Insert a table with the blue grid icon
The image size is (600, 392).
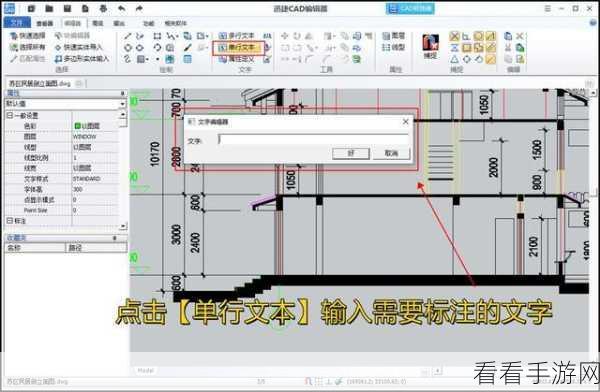pyautogui.click(x=188, y=59)
